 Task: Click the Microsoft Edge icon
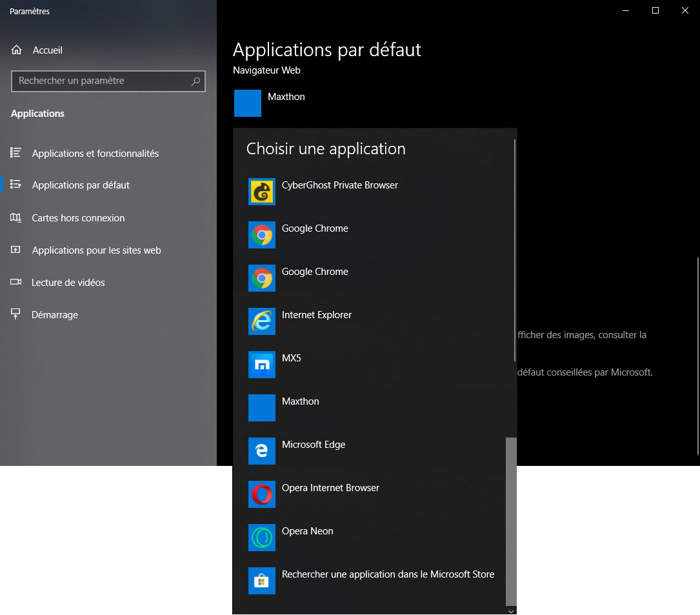pyautogui.click(x=261, y=451)
